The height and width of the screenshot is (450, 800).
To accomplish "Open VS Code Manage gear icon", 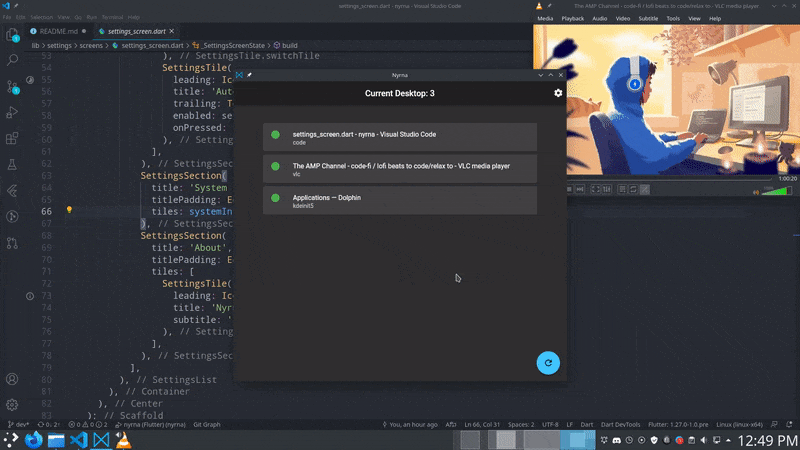I will [x=12, y=405].
